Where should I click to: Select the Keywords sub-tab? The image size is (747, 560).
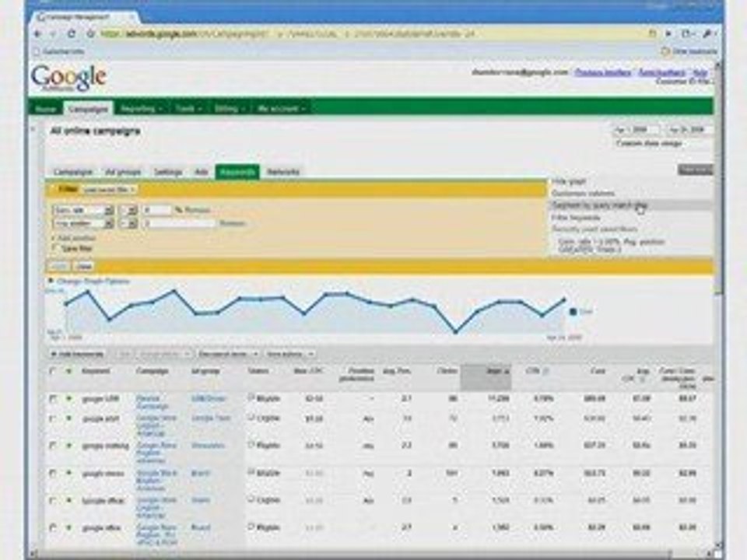[x=237, y=172]
